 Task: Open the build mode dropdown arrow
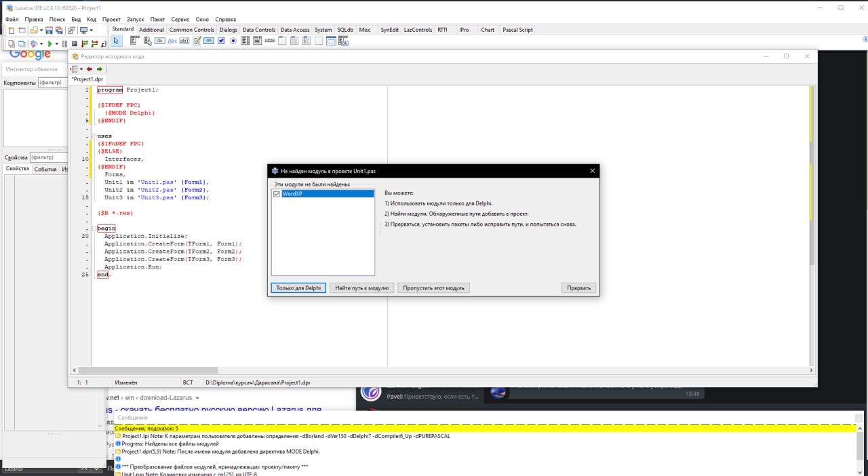click(41, 44)
